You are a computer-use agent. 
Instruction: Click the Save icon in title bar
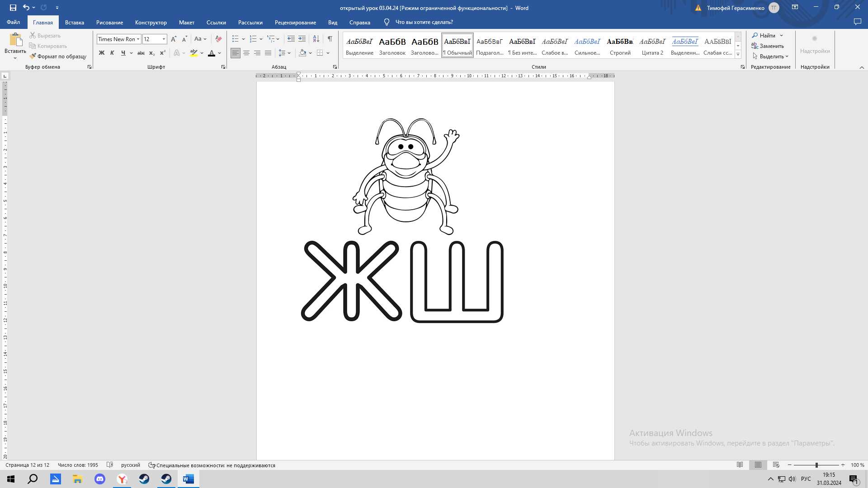point(13,8)
